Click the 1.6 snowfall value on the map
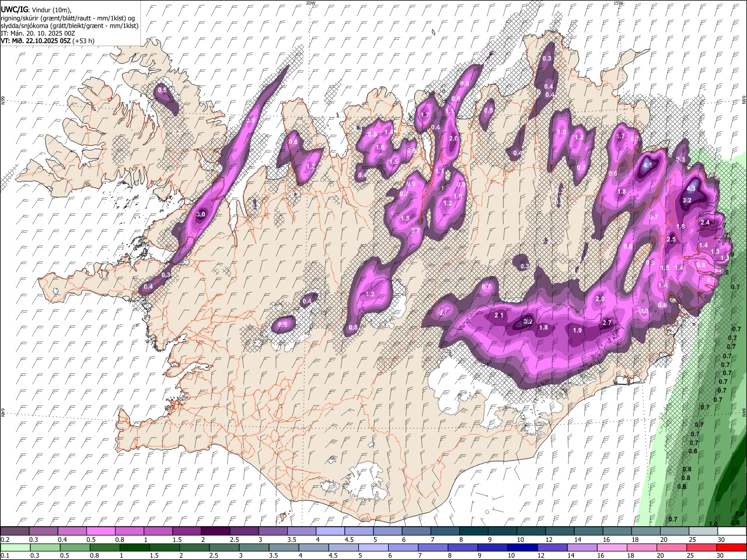The height and width of the screenshot is (560, 747). [x=379, y=148]
